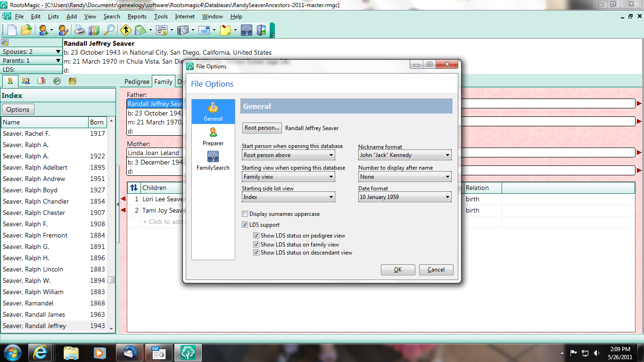Open the yellow sticky Note icon
Viewport: 644px width, 362px height.
click(x=225, y=30)
